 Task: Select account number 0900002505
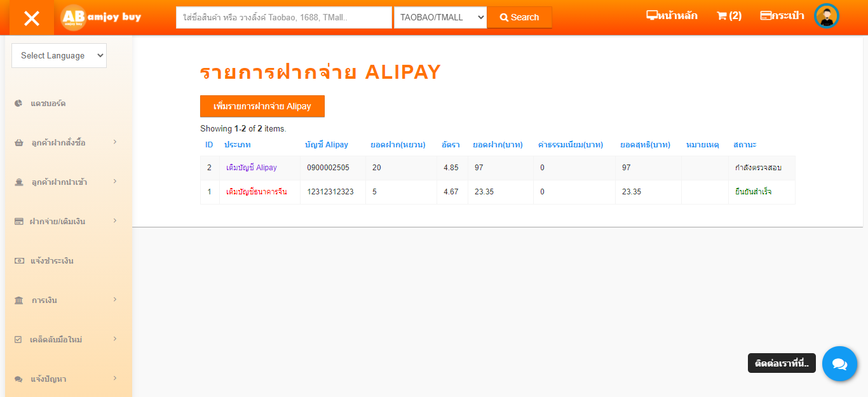328,168
